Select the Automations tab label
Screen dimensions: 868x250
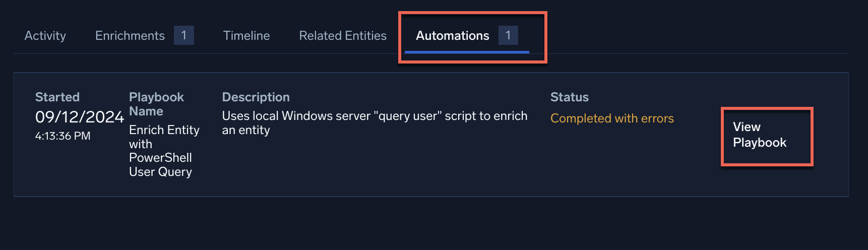tap(452, 36)
